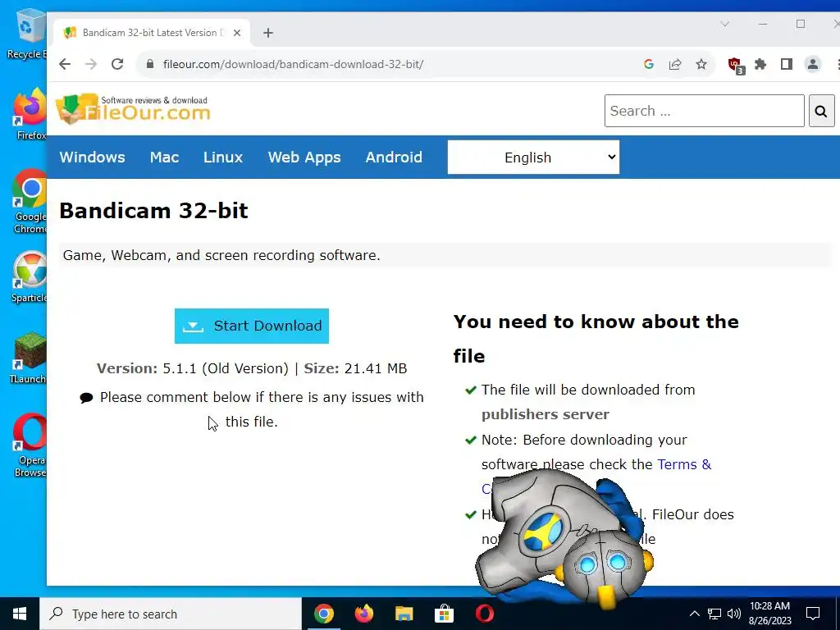
Task: Go back to the previous page
Action: pyautogui.click(x=65, y=64)
